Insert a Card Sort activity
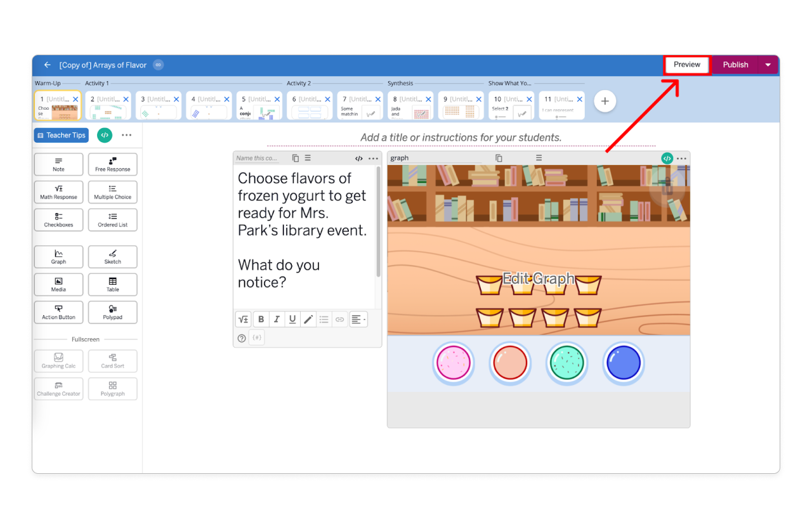The image size is (812, 529). tap(112, 361)
